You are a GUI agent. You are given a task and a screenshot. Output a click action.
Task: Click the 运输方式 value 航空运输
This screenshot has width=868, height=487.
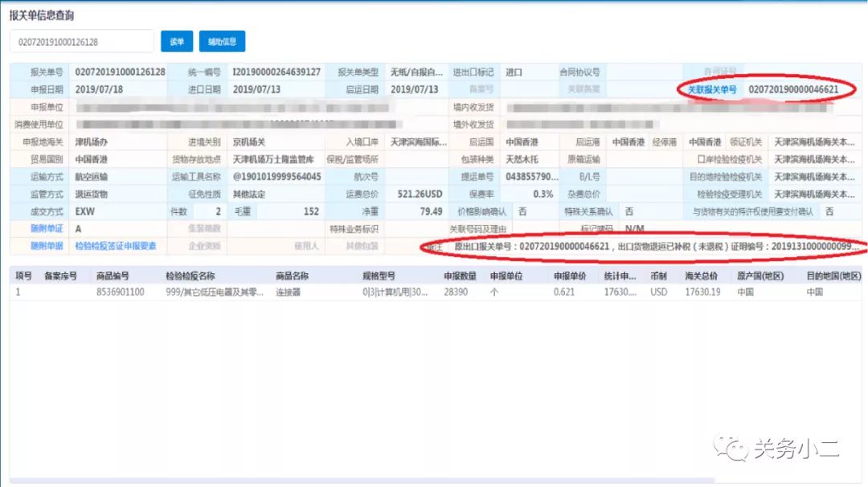click(x=92, y=177)
